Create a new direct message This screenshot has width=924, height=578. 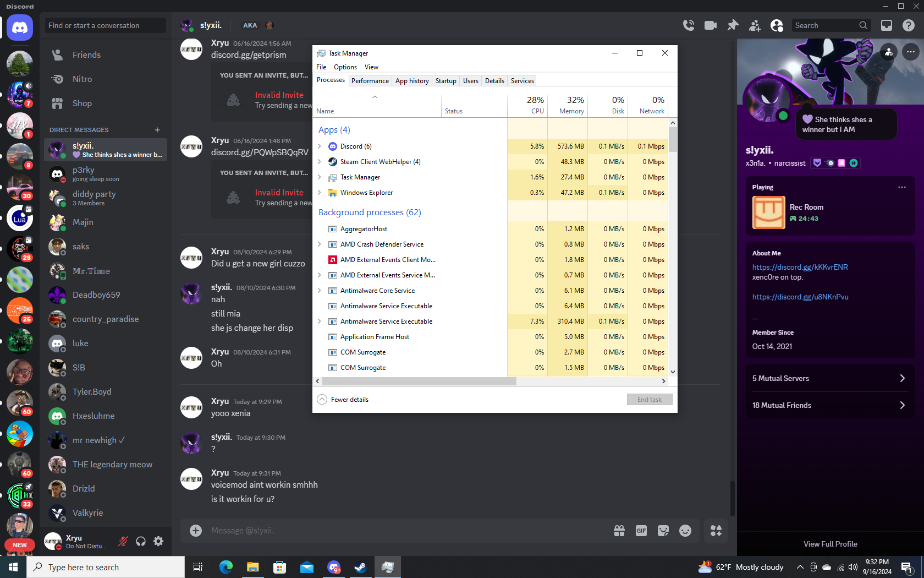click(x=157, y=130)
